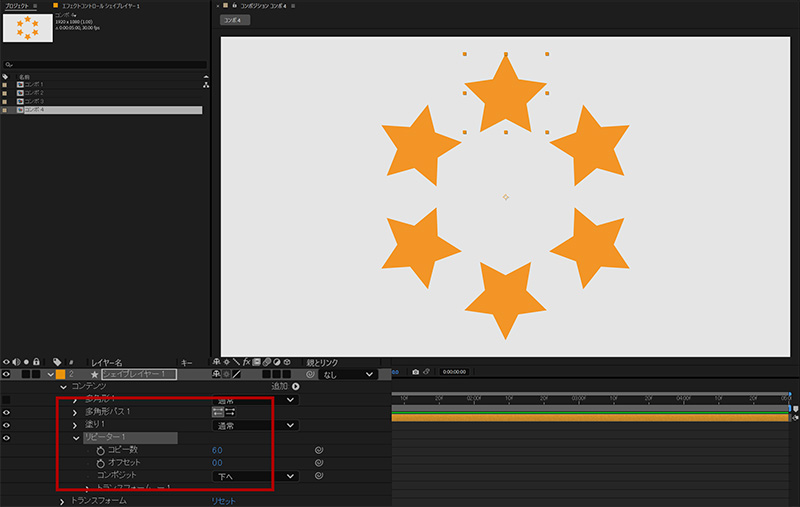Toggle visibility of 多角形パス 1
This screenshot has width=800, height=507.
point(7,411)
